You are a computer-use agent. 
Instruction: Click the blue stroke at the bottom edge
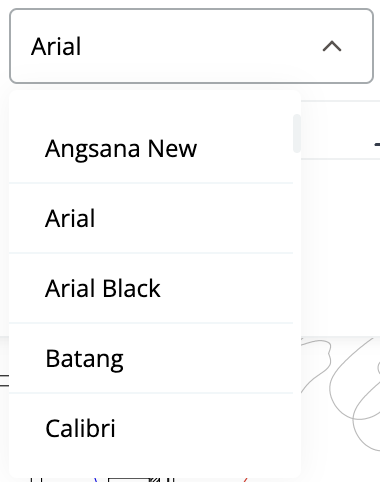96,480
